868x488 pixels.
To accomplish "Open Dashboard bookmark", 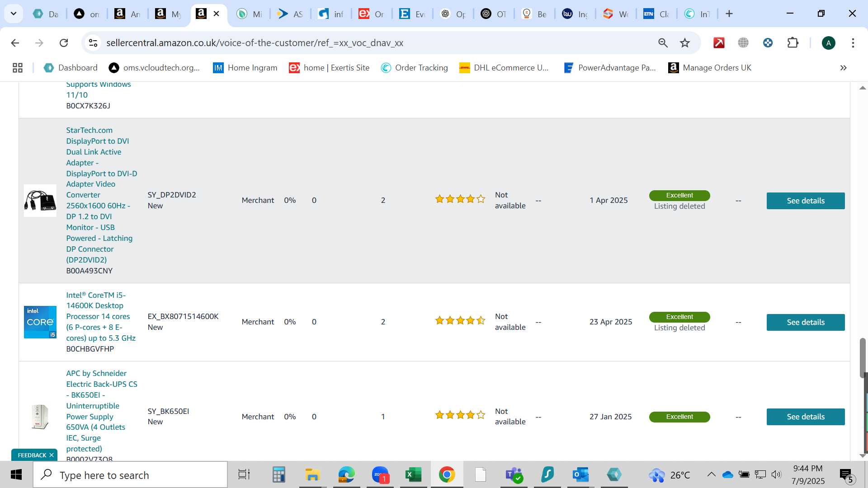I will (71, 68).
